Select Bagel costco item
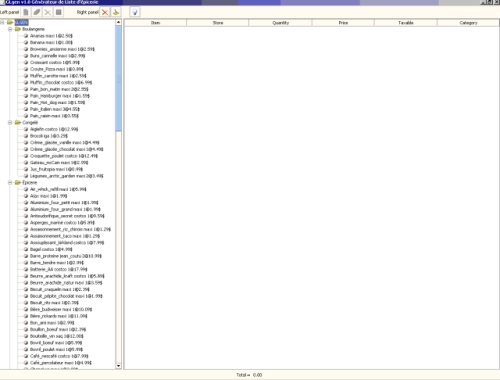This screenshot has width=500, height=380. (51, 249)
